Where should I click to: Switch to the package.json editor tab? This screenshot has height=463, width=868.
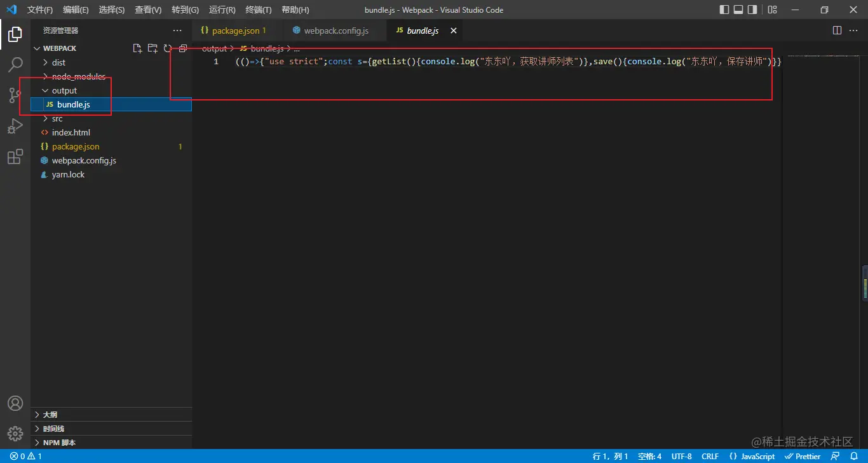point(237,31)
